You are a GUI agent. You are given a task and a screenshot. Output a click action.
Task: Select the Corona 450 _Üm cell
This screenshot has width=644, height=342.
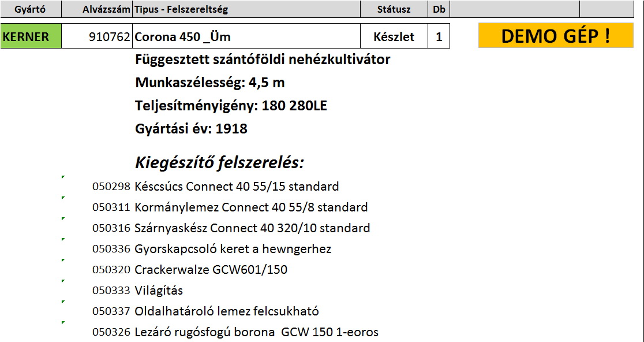click(x=246, y=36)
